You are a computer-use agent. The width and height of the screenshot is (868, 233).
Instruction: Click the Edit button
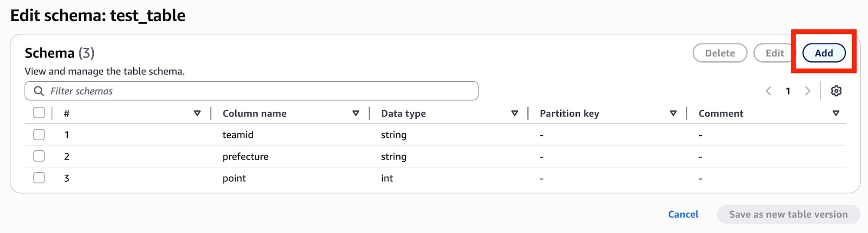point(775,53)
